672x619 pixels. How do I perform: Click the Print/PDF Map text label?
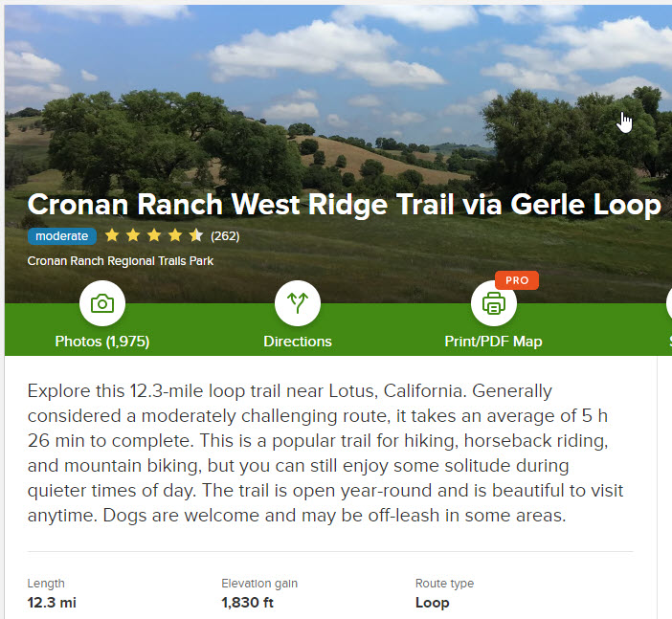(494, 342)
